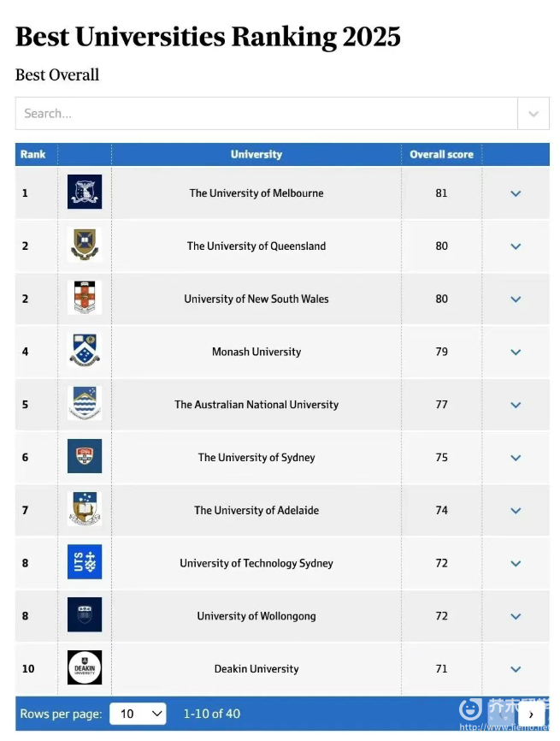
Task: Open the Rows per page dropdown
Action: pyautogui.click(x=138, y=714)
